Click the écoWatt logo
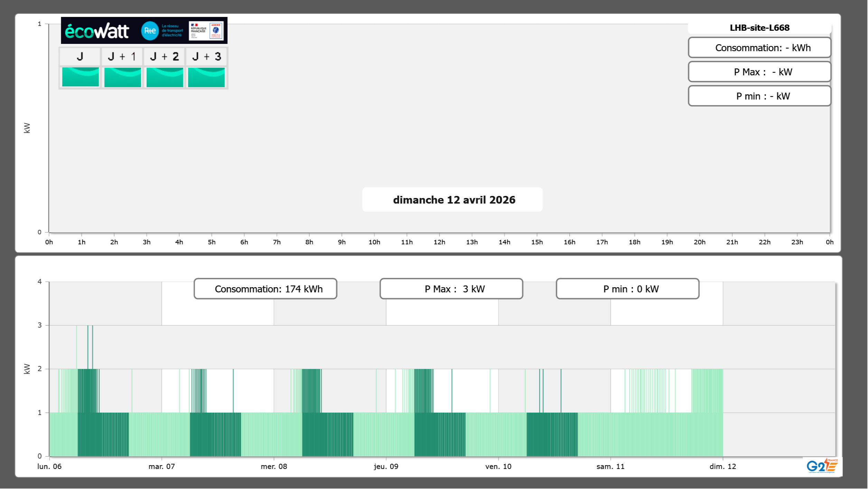Viewport: 868px width, 489px height. pos(97,31)
